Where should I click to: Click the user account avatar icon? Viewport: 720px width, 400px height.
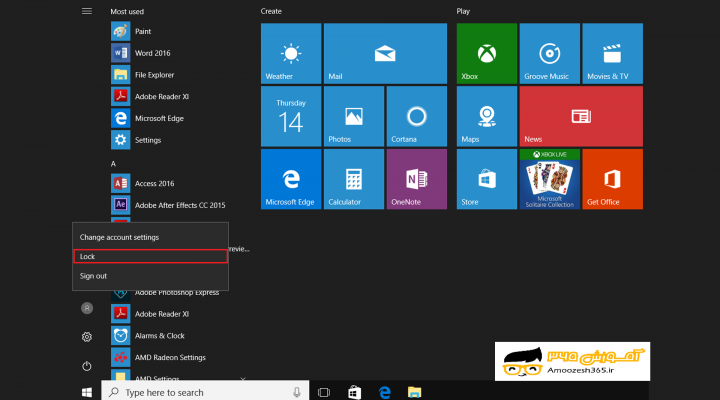click(87, 308)
